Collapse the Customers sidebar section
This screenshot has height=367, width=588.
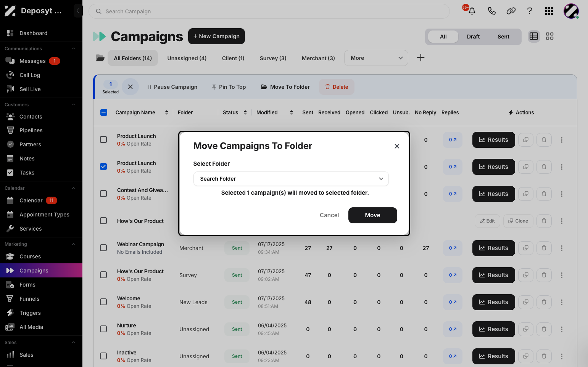(x=74, y=105)
